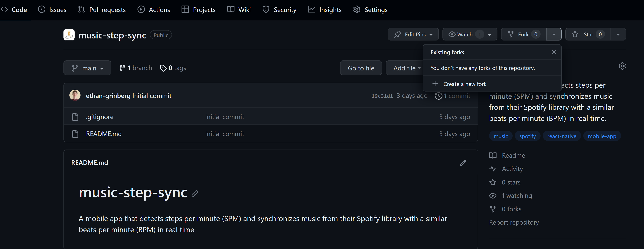Click Create a new fork

(464, 84)
